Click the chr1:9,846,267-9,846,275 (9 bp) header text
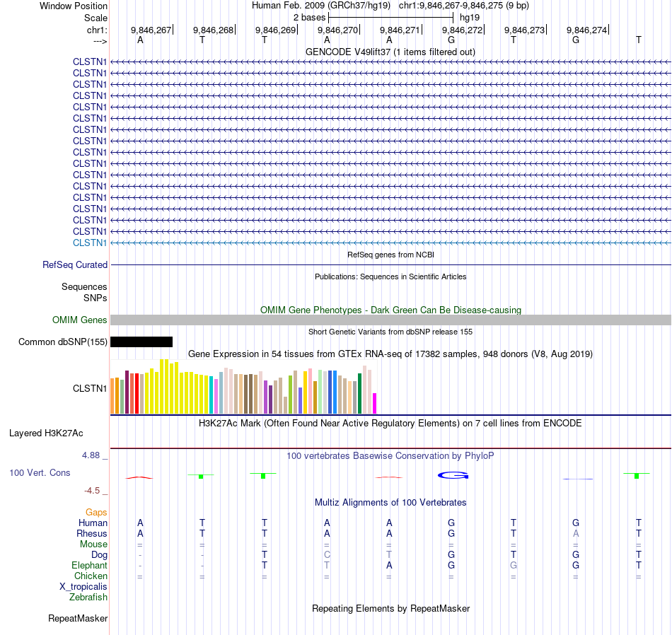This screenshot has height=635, width=672. point(464,6)
